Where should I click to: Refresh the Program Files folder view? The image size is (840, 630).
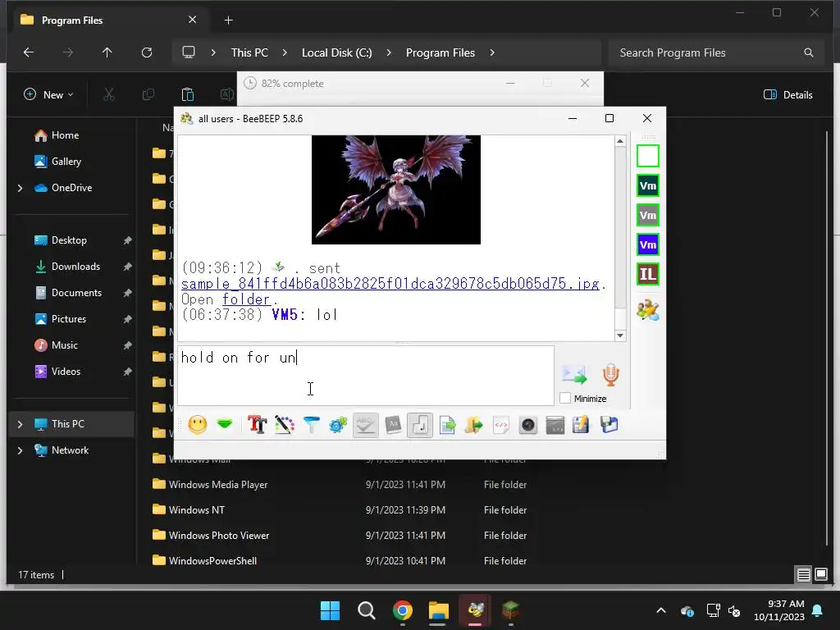click(x=147, y=52)
